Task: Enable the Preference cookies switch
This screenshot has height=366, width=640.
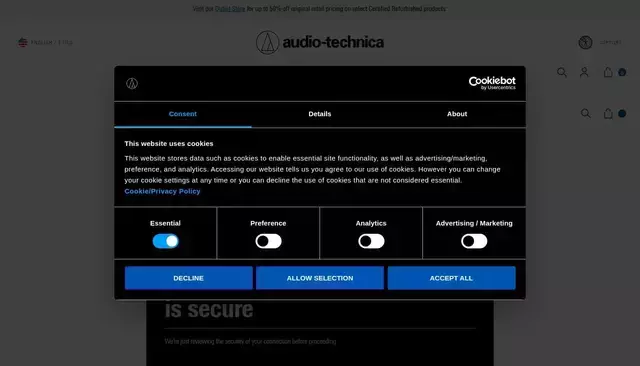Action: 268,241
